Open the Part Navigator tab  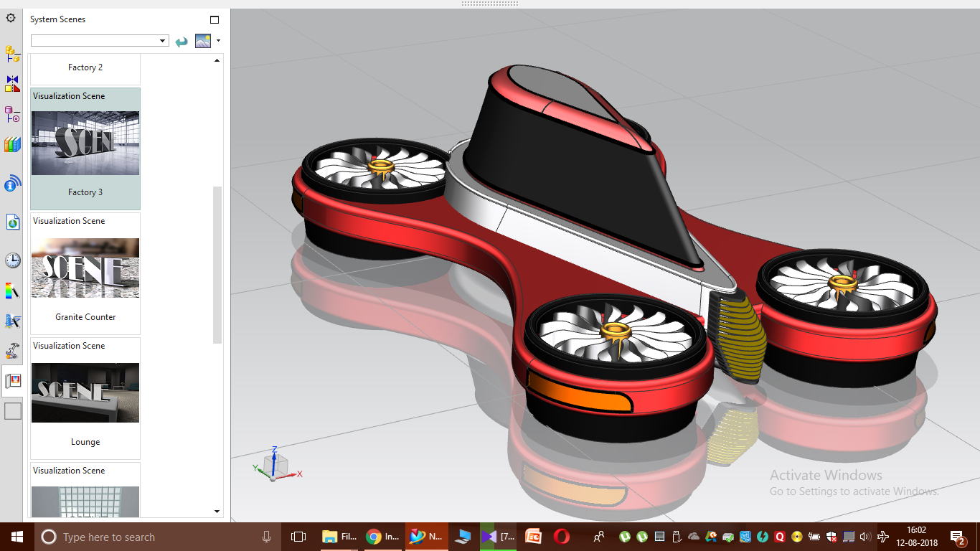12,113
